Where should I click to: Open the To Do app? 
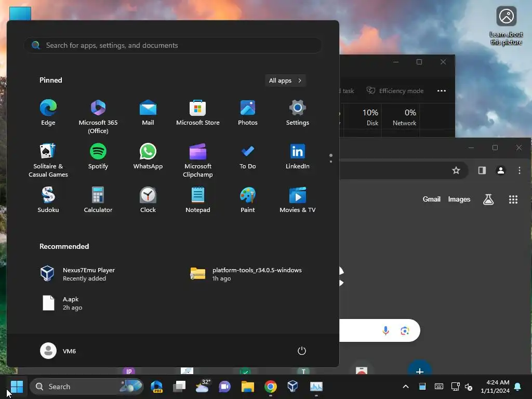(248, 156)
